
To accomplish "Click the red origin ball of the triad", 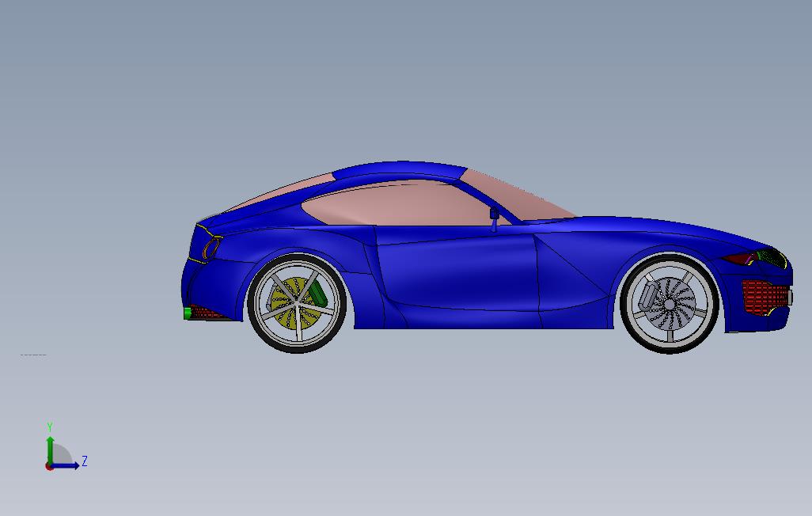I will point(49,467).
